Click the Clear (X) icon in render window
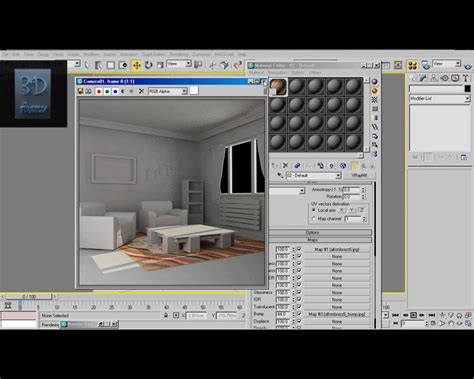 [x=141, y=91]
